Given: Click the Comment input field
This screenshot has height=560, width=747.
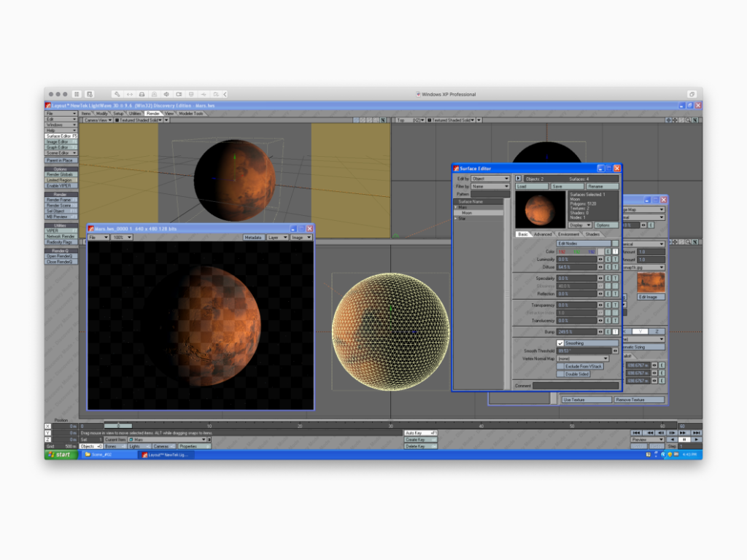Looking at the screenshot, I should click(576, 386).
